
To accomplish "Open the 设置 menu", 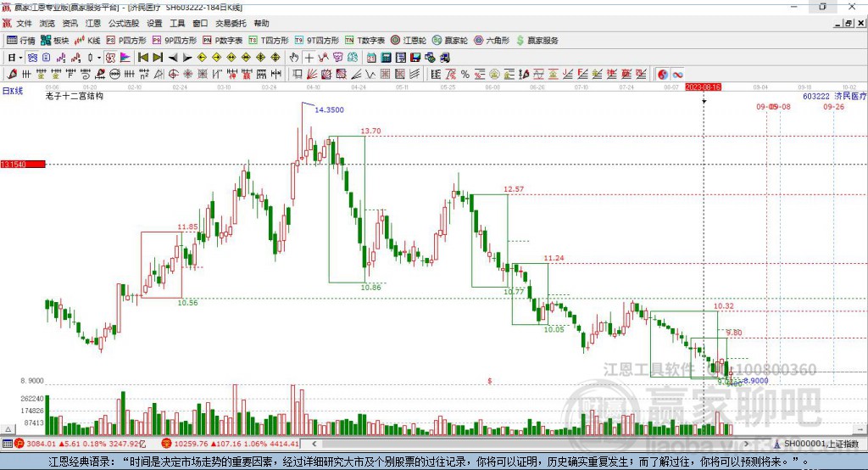I will pyautogui.click(x=154, y=23).
